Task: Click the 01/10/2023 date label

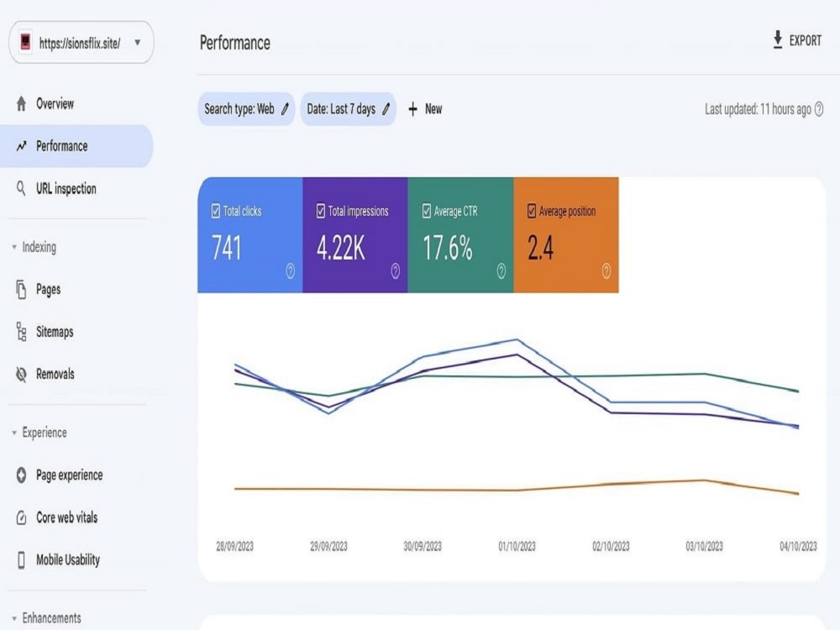Action: click(517, 547)
